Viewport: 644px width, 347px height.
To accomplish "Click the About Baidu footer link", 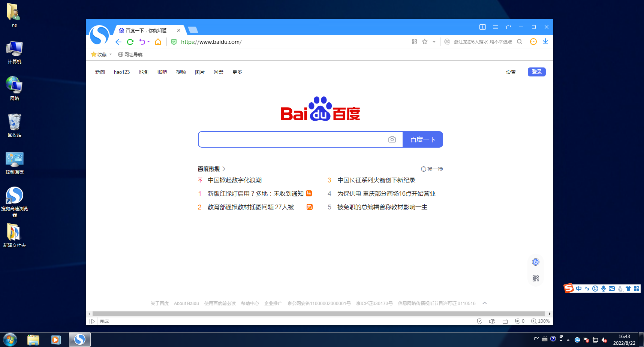I will click(186, 304).
